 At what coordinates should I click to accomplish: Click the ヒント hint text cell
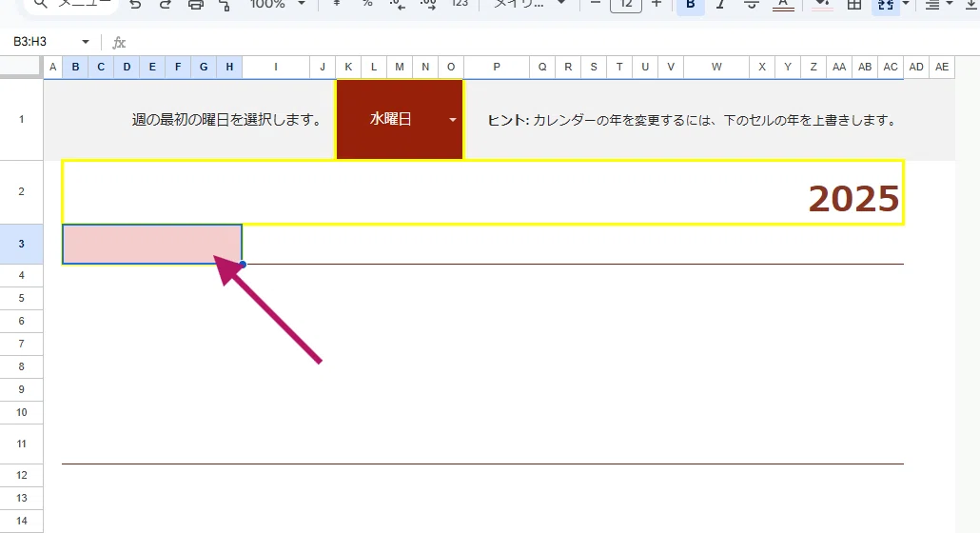tap(692, 120)
